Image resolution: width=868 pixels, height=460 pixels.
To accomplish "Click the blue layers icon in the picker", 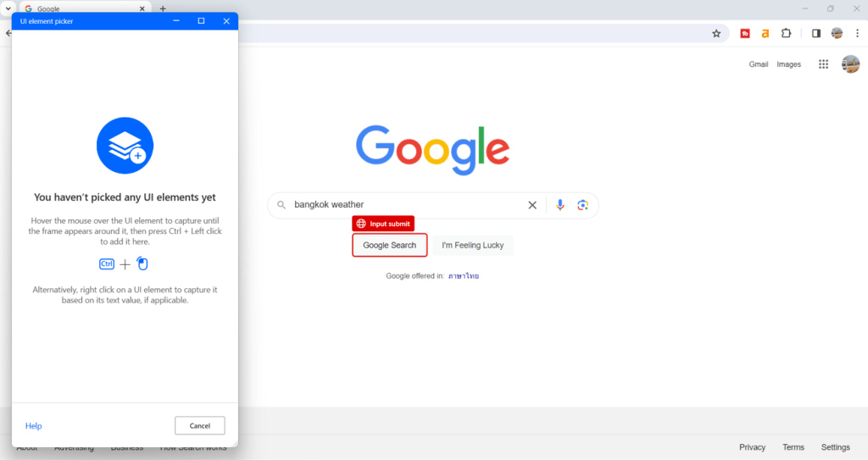I will [x=125, y=146].
